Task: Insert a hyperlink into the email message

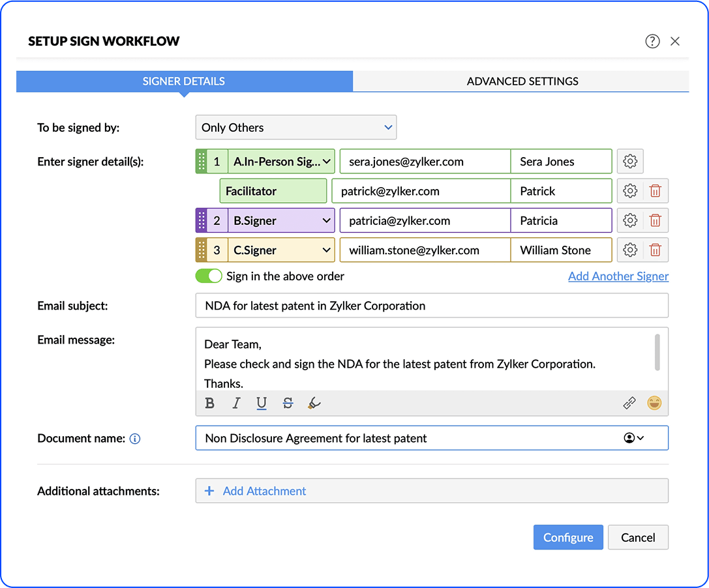Action: [629, 403]
